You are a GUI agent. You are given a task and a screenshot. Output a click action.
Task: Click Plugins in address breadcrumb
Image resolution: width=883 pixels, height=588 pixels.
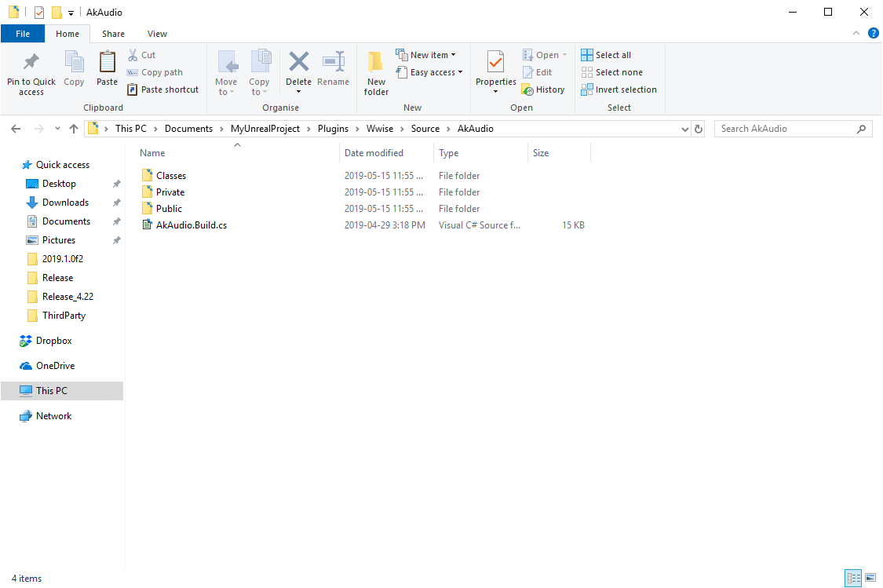[x=333, y=129]
